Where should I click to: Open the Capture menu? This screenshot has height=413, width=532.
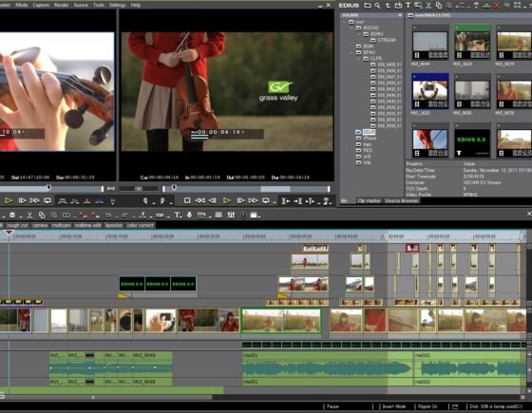pos(41,5)
